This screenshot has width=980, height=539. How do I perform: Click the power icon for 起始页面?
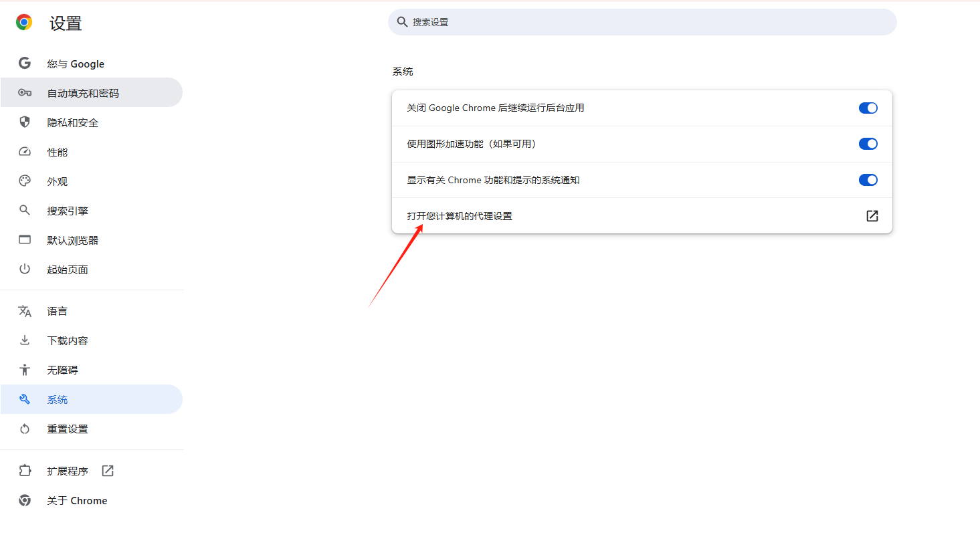pos(25,269)
